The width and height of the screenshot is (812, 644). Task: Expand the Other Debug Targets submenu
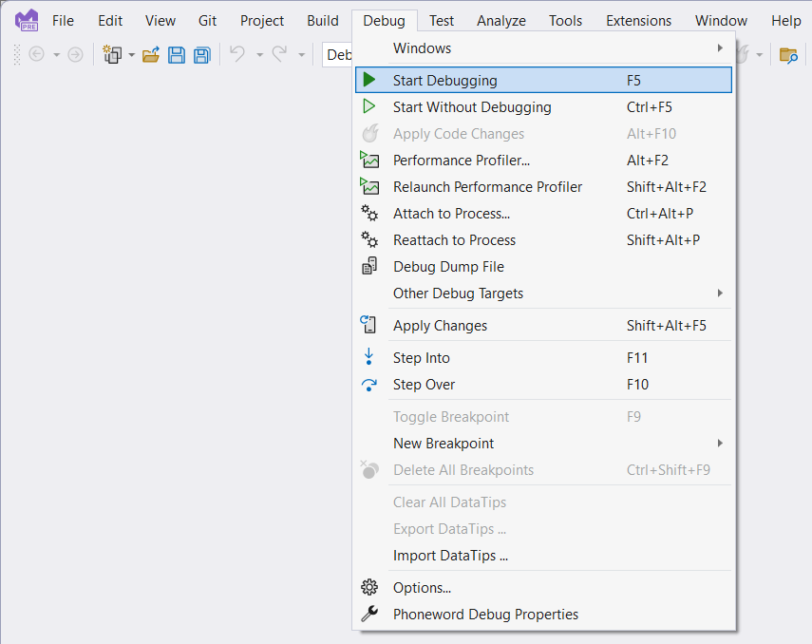[x=719, y=294]
